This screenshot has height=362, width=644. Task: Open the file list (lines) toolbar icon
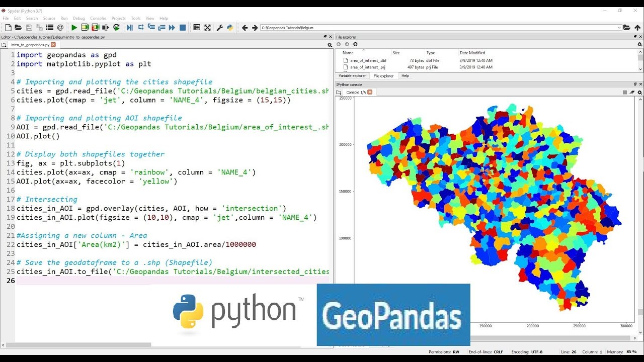tap(50, 28)
